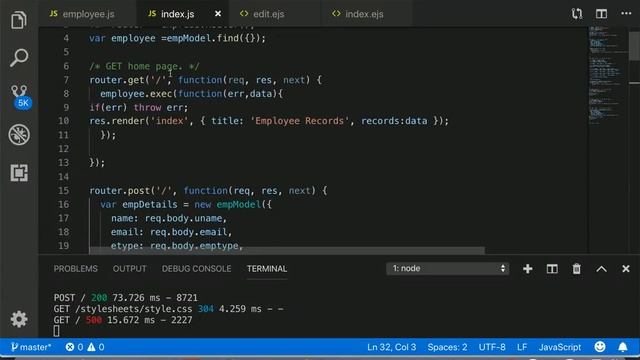Select the index.js tab
Image resolution: width=640 pixels, height=360 pixels.
pos(182,14)
